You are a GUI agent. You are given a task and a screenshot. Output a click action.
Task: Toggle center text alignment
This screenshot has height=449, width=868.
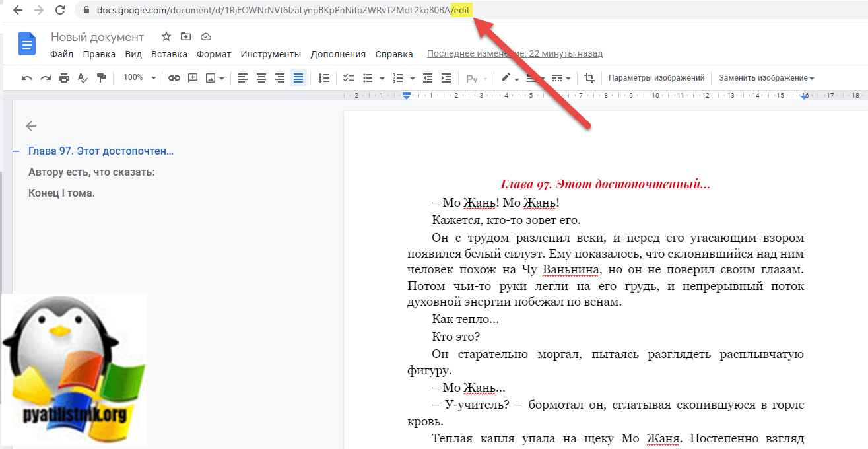point(261,78)
